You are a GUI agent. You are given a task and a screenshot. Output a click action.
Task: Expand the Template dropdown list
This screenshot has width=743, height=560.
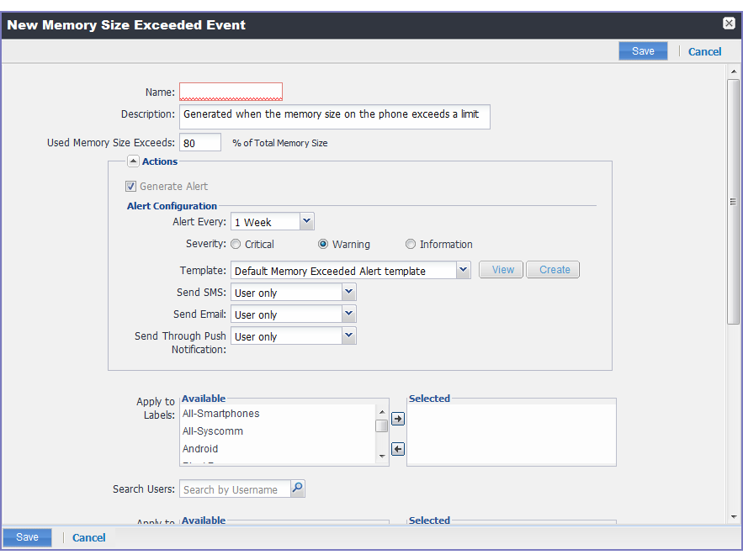click(463, 270)
